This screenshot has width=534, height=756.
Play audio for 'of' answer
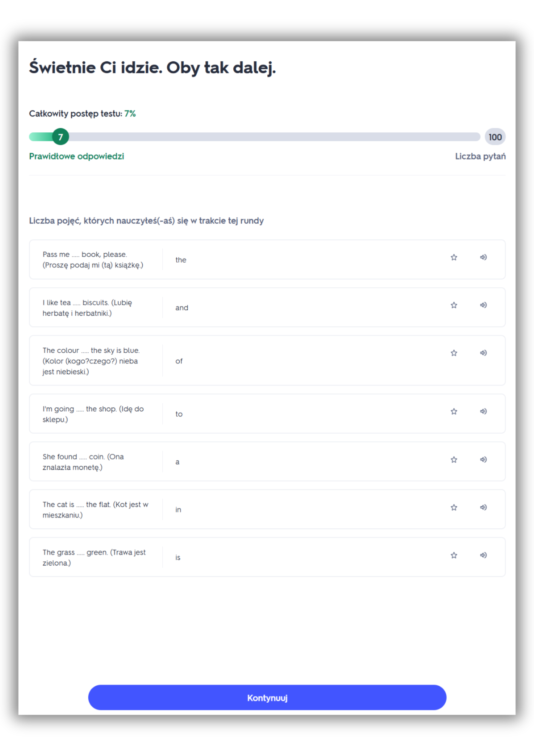[483, 353]
